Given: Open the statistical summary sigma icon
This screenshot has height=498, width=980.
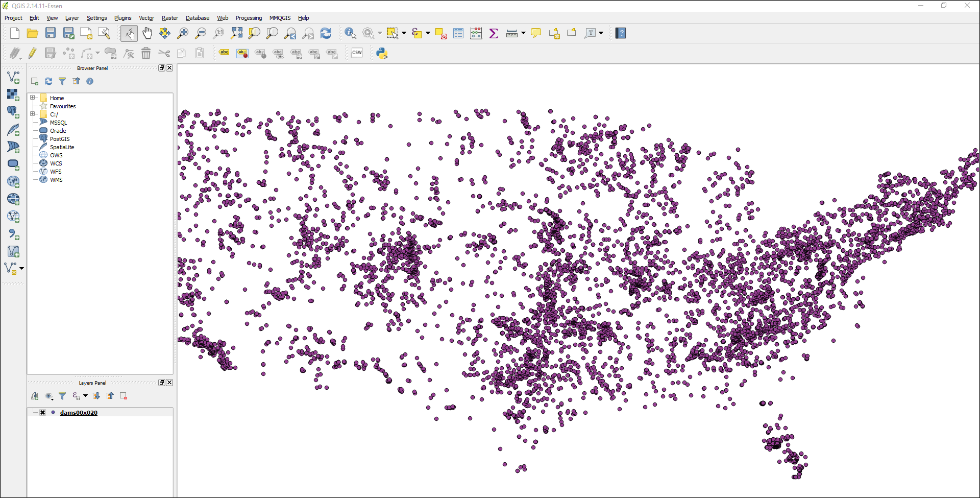Looking at the screenshot, I should coord(494,34).
